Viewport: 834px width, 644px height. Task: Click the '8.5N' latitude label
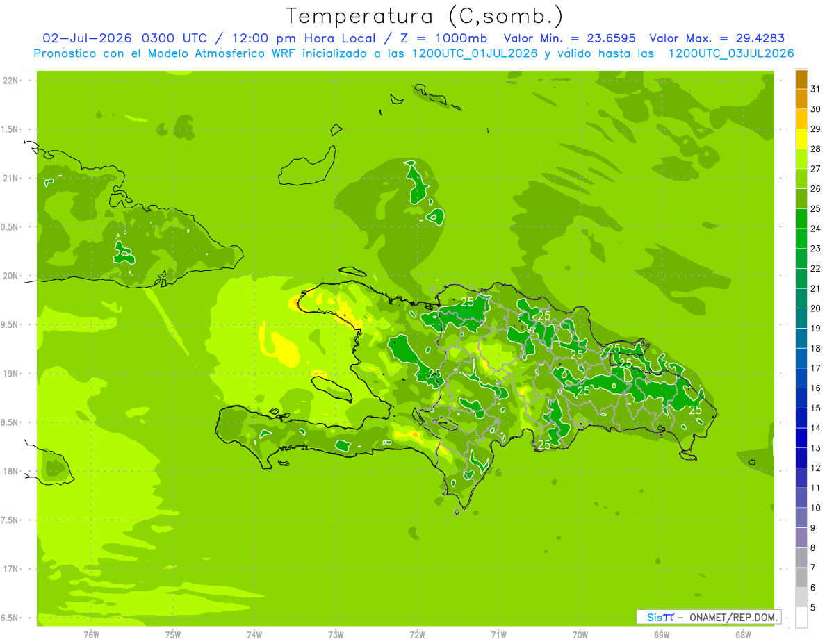pyautogui.click(x=10, y=422)
